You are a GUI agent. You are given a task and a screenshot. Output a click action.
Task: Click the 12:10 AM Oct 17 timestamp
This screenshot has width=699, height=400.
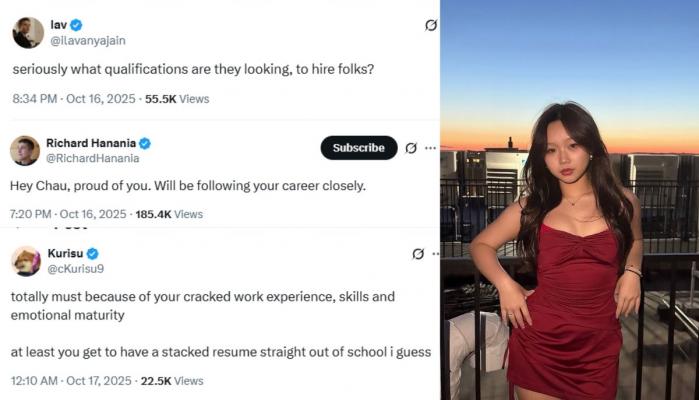point(71,381)
